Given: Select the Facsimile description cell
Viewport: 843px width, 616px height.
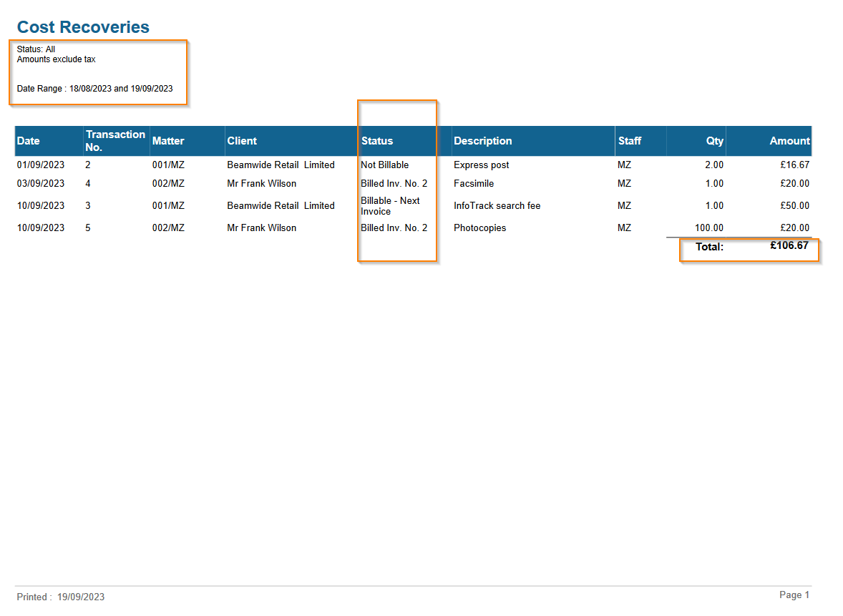Looking at the screenshot, I should [x=474, y=183].
